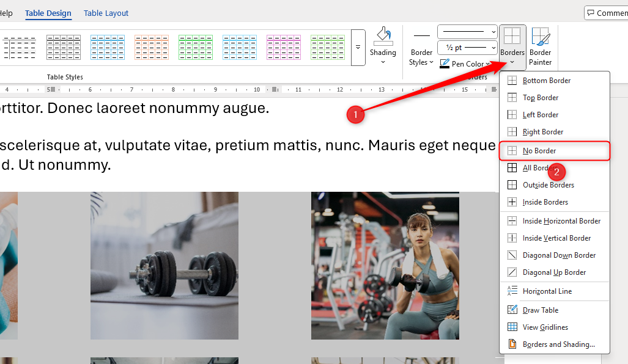Switch to the Table Layout tab
The width and height of the screenshot is (628, 364).
106,13
